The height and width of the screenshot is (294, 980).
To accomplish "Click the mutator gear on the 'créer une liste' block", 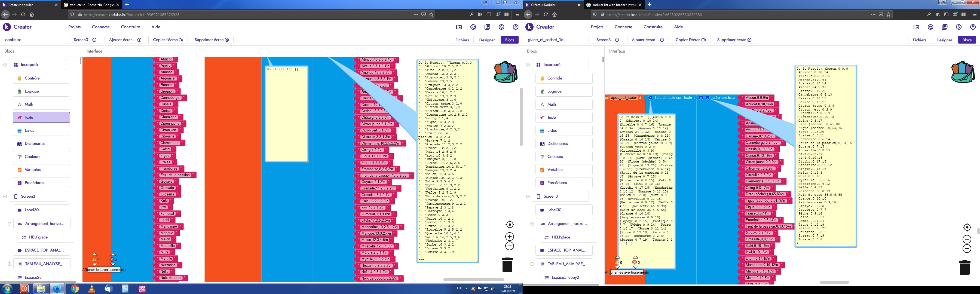I will click(701, 98).
